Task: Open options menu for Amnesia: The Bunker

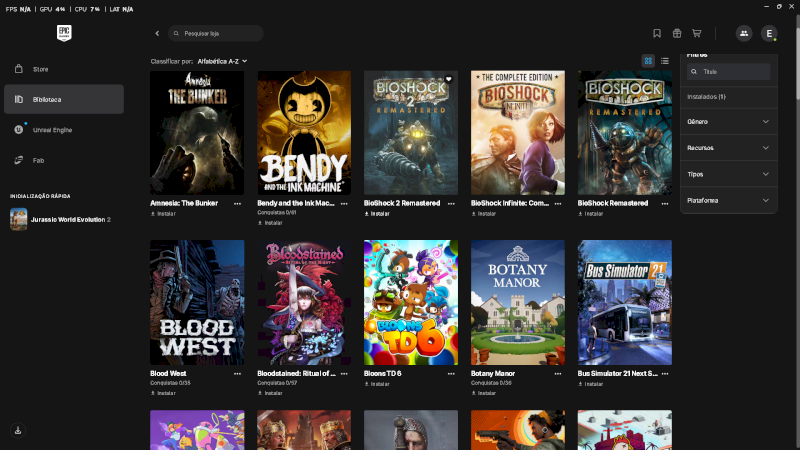Action: [x=237, y=204]
